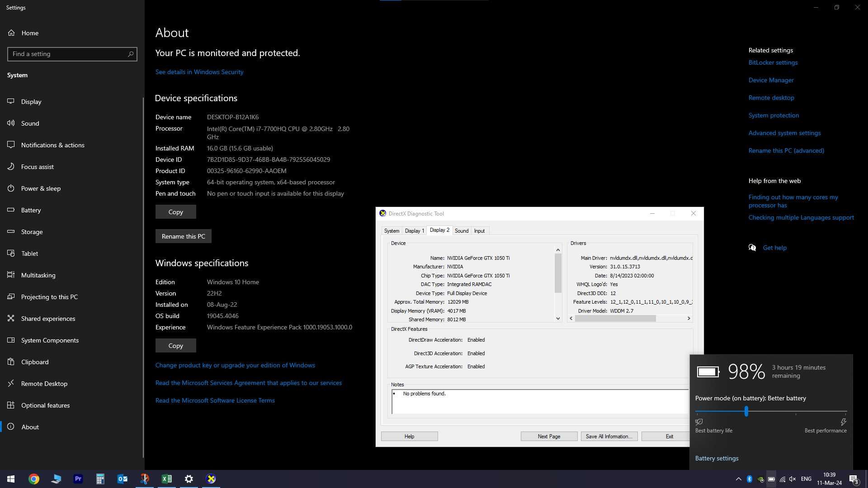This screenshot has width=868, height=488.
Task: Click Save All Information in DirectX tool
Action: pos(609,436)
